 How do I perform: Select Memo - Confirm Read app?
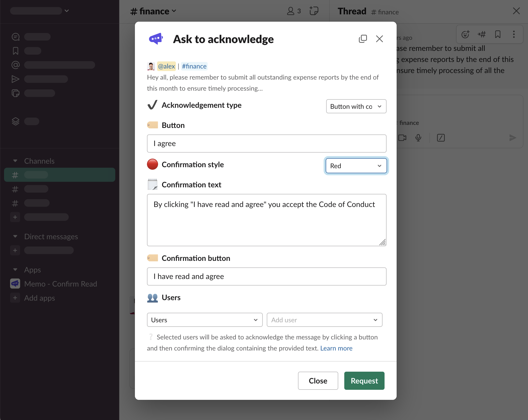(x=60, y=284)
